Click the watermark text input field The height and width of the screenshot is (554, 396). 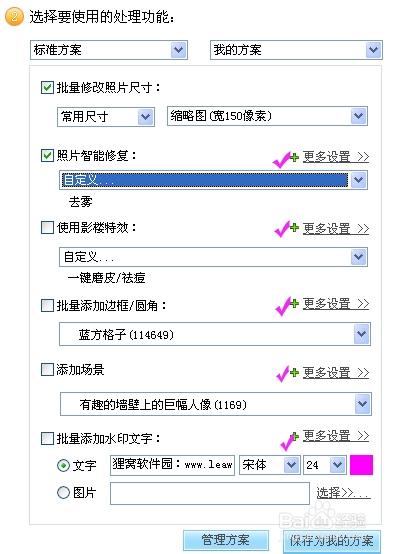pyautogui.click(x=172, y=465)
